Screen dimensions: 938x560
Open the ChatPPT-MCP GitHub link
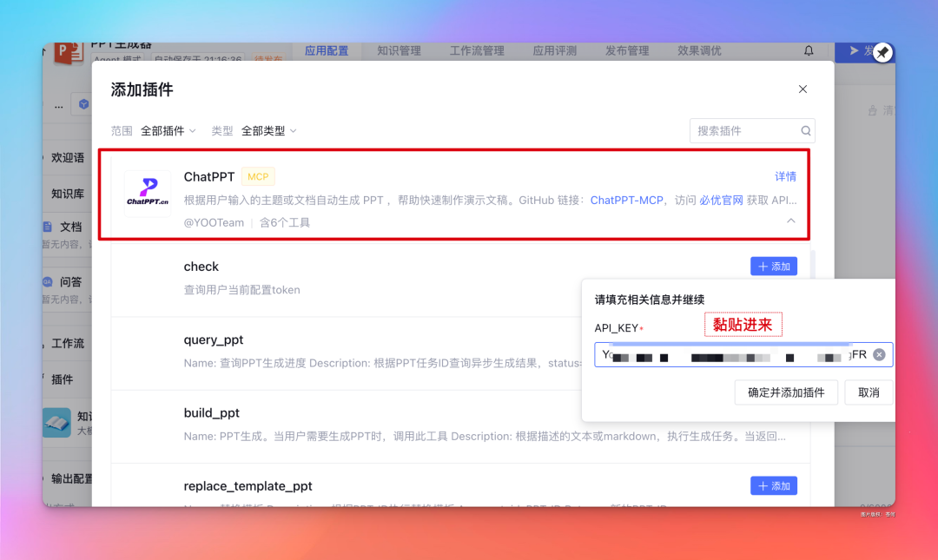pyautogui.click(x=626, y=201)
